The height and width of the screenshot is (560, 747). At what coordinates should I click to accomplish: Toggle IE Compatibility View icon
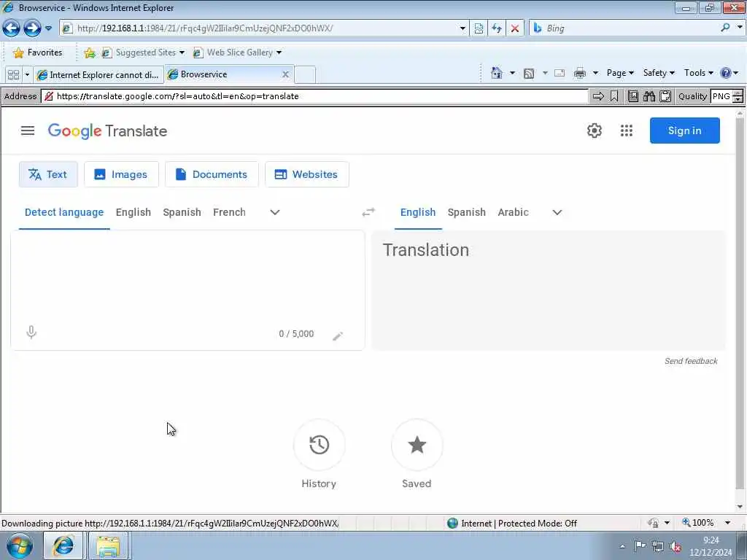(x=479, y=28)
